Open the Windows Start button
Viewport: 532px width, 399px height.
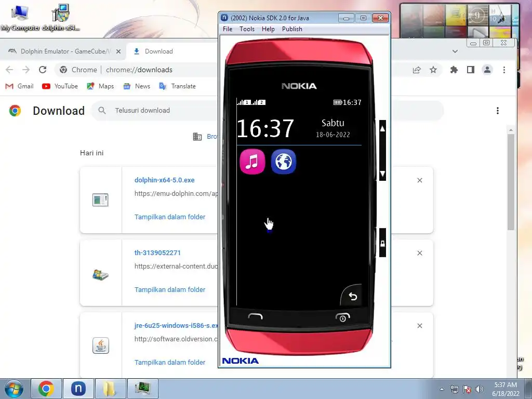[x=14, y=389]
